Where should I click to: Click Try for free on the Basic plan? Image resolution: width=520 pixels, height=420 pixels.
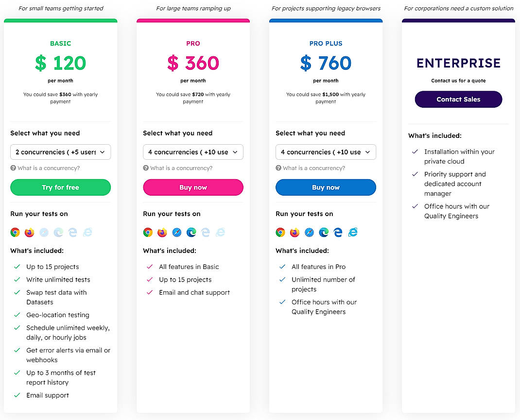(60, 187)
